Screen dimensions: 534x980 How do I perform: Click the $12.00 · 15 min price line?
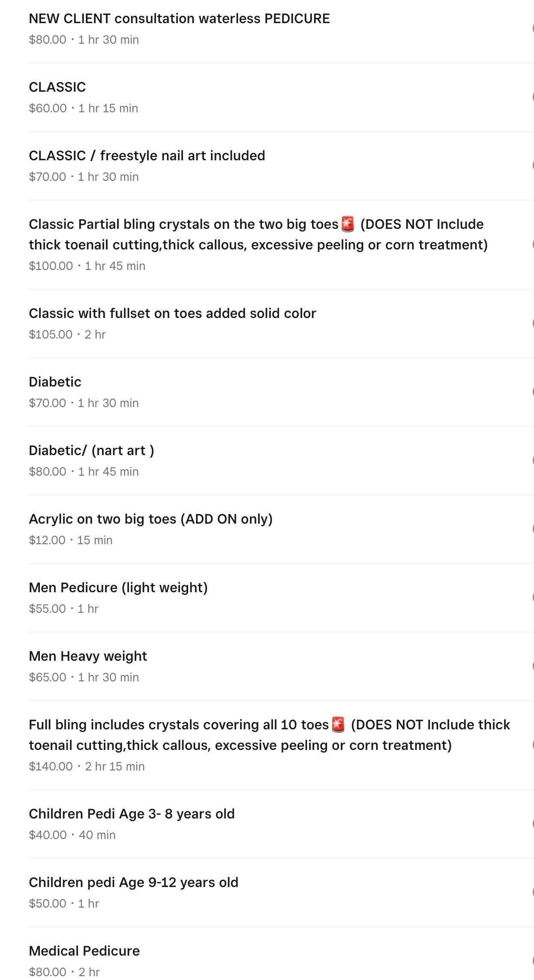coord(71,540)
